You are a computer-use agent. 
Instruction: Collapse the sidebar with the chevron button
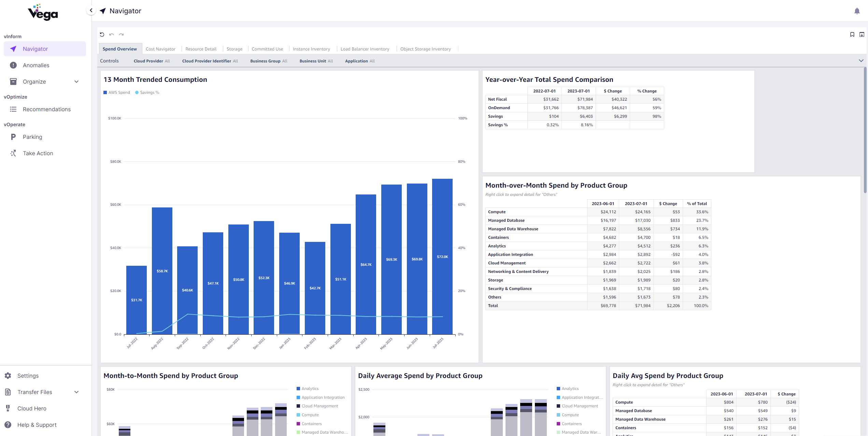tap(91, 11)
